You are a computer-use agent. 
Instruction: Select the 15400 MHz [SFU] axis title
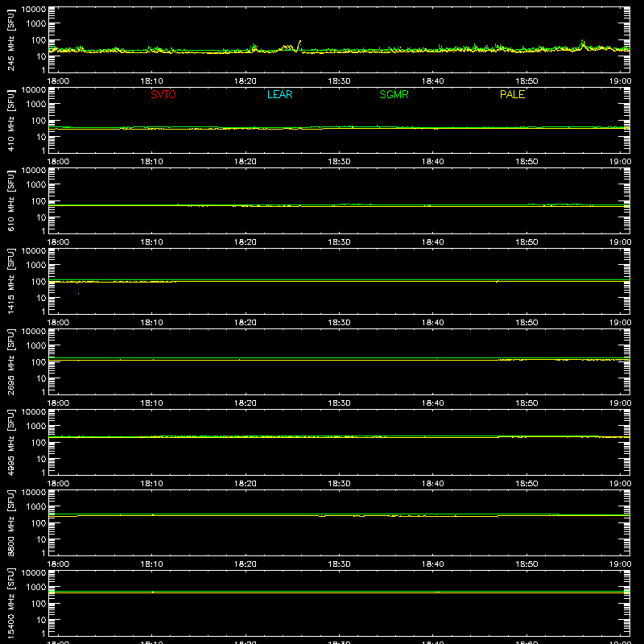coord(11,603)
